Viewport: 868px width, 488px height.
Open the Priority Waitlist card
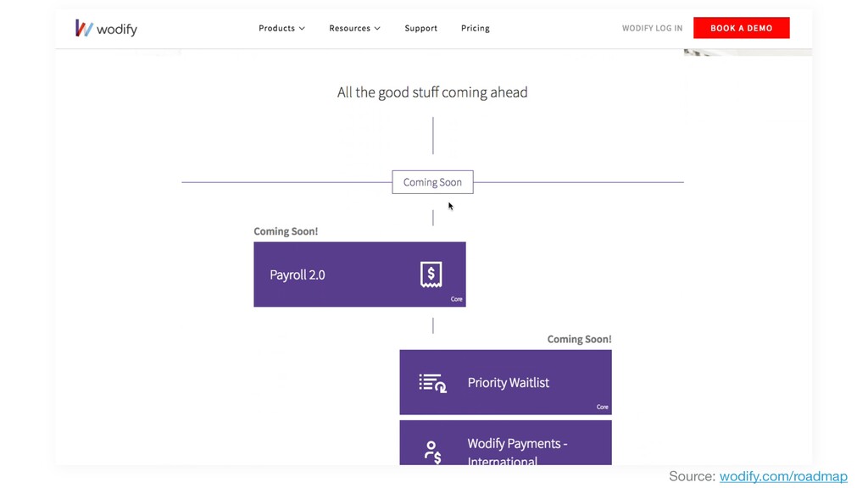tap(505, 382)
